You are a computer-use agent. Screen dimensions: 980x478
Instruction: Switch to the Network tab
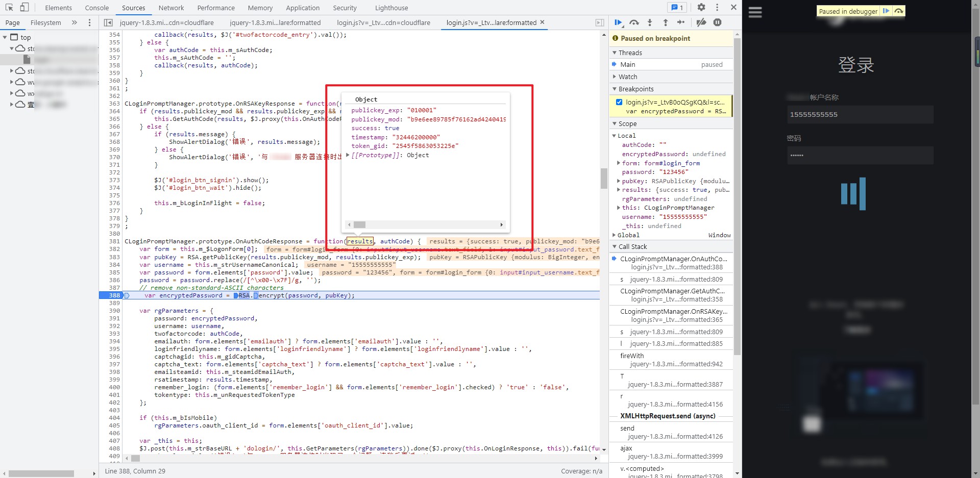point(171,8)
